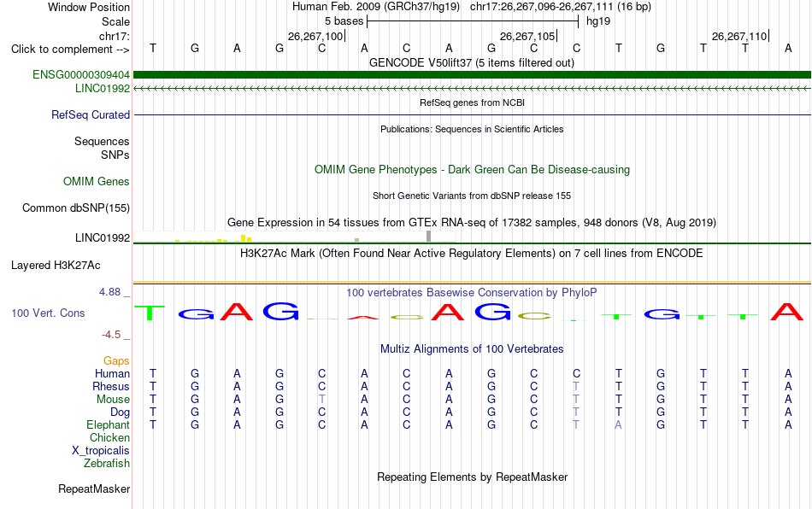Select the RefSeq Curated track label
The height and width of the screenshot is (509, 812).
tap(90, 114)
